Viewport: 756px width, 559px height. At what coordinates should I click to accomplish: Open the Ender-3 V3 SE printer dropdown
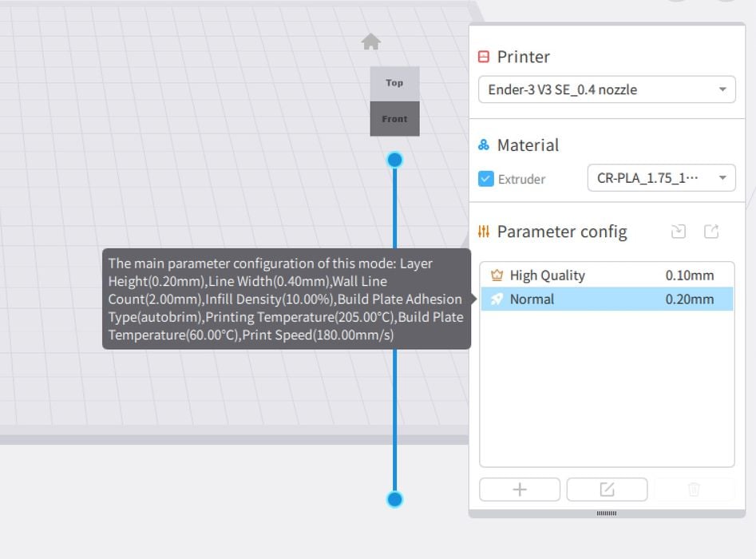click(x=607, y=89)
